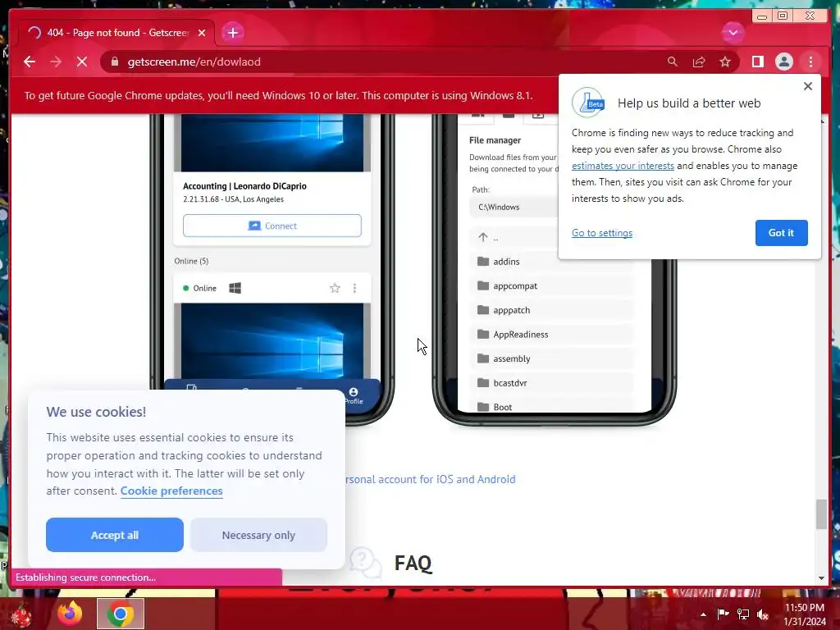Click the Got it button
The height and width of the screenshot is (630, 840).
781,232
